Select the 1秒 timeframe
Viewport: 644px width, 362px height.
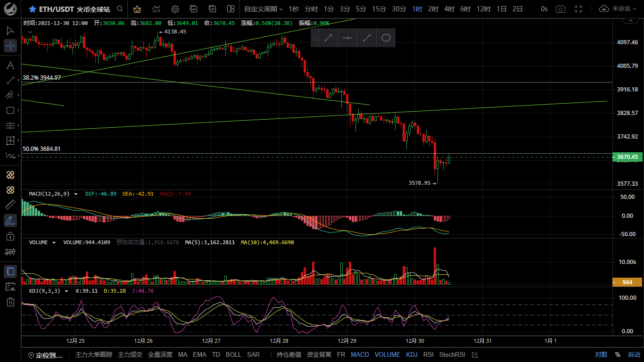point(294,9)
